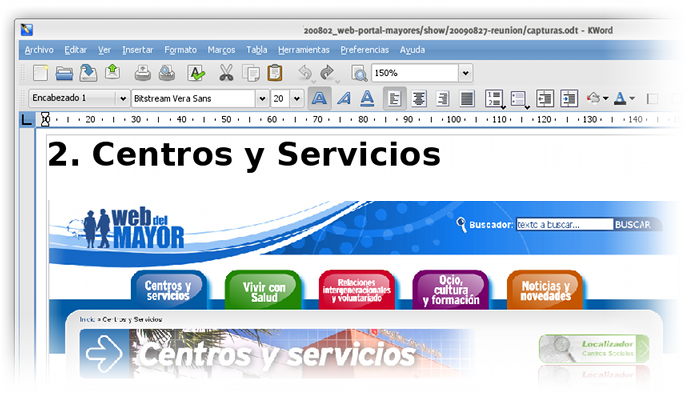Undo the last action
Screen dimensions: 700x400
point(305,72)
